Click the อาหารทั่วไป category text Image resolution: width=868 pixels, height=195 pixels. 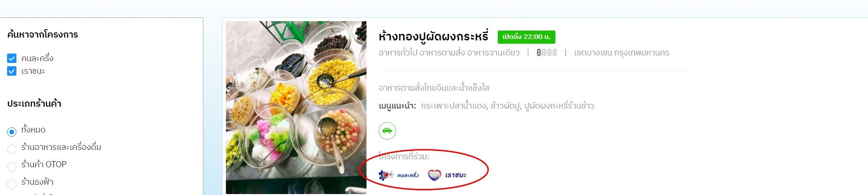[x=398, y=53]
